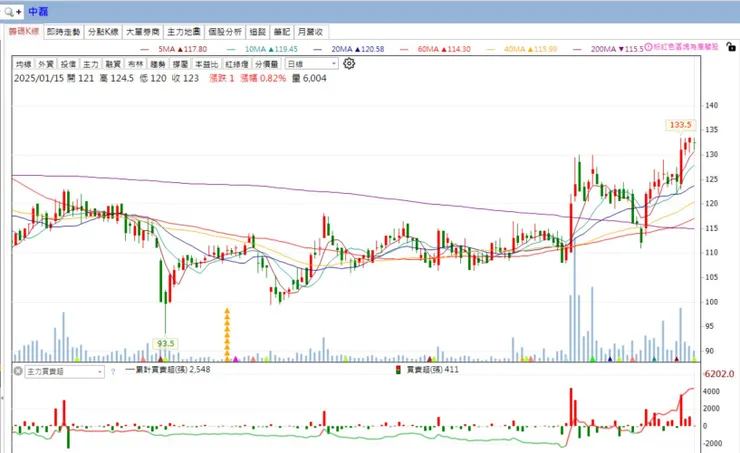Screen dimensions: 740x453
Task: Toggle the 均線 overlay button
Action: [x=24, y=64]
